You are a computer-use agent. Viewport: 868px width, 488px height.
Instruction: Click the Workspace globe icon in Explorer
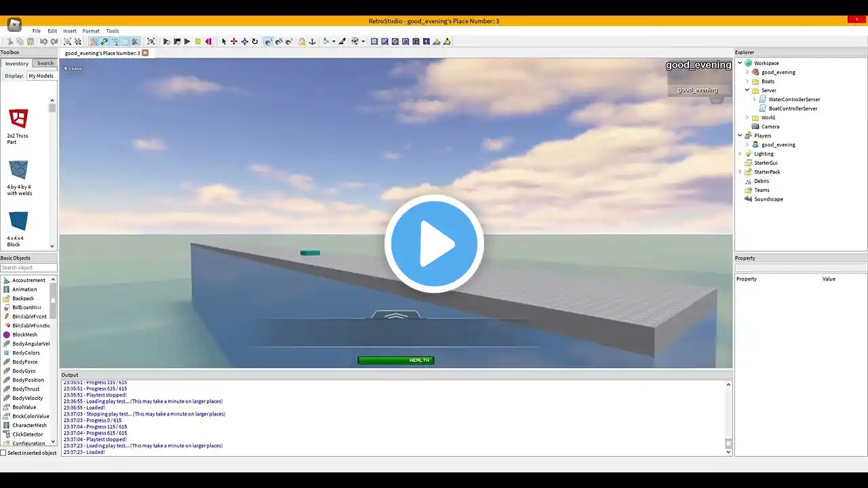[749, 63]
